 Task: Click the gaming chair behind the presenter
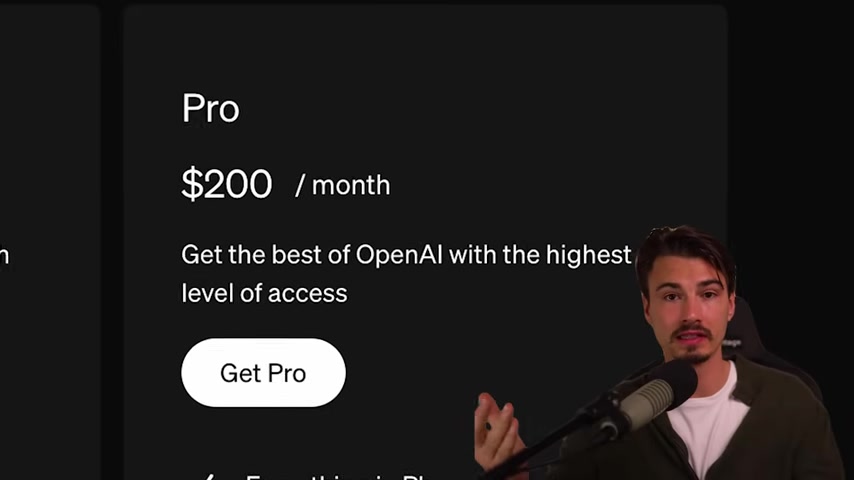(762, 343)
